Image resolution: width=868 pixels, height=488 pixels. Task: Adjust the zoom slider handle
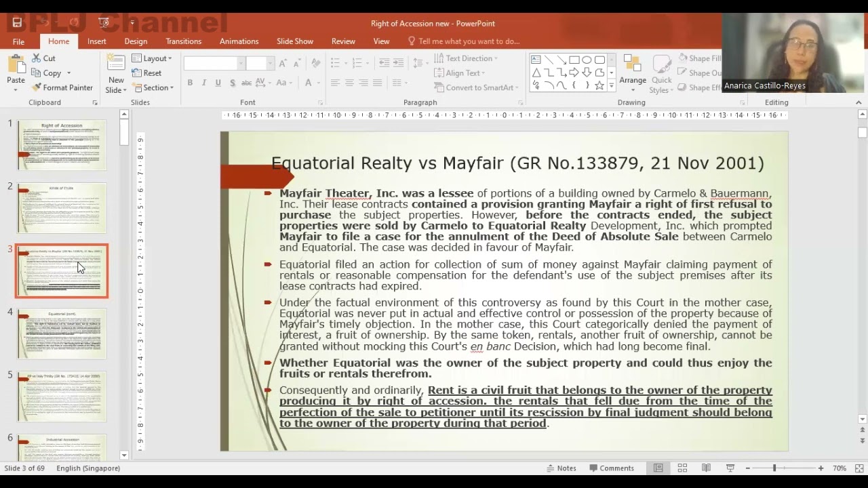click(774, 468)
